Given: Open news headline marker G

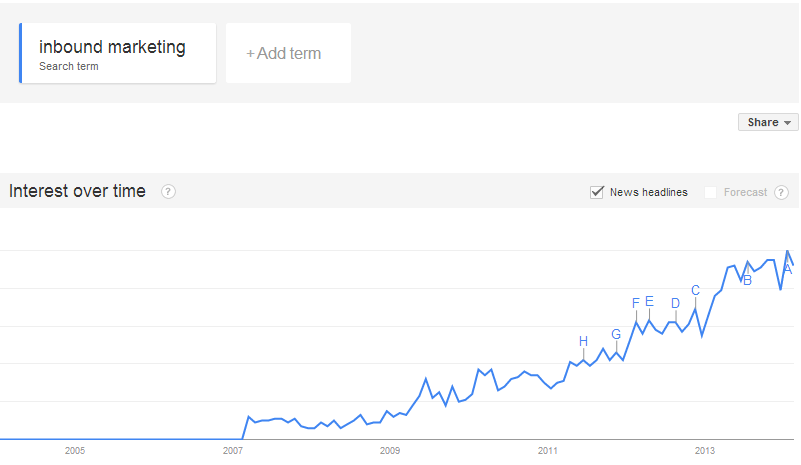Looking at the screenshot, I should (x=616, y=334).
